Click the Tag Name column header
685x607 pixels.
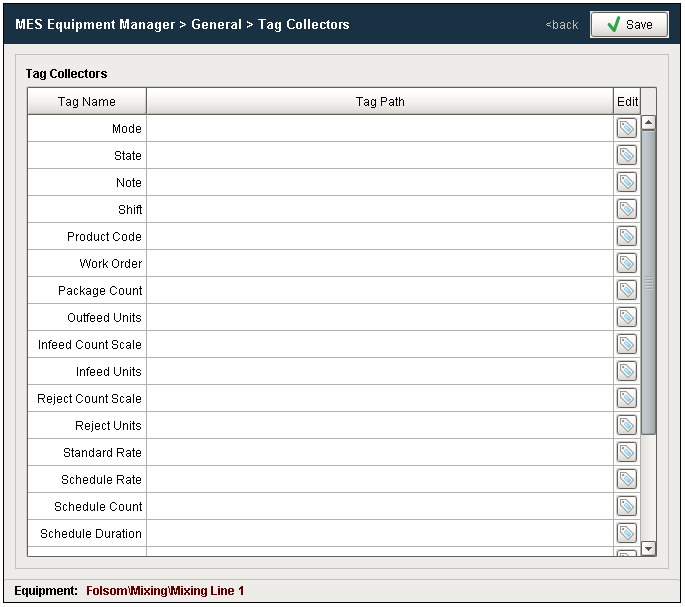87,101
